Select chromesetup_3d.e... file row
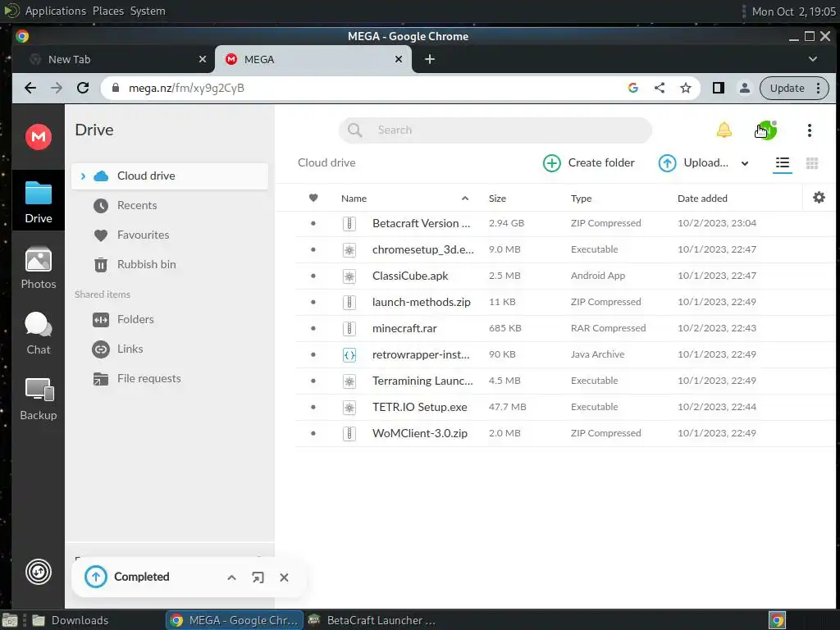This screenshot has height=630, width=840. (565, 249)
